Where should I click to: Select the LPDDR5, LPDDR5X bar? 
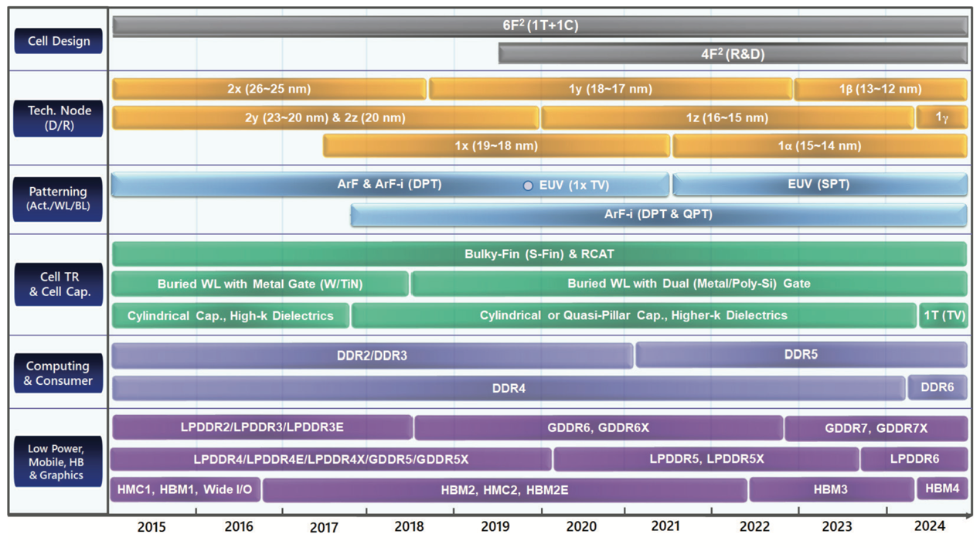(x=706, y=459)
